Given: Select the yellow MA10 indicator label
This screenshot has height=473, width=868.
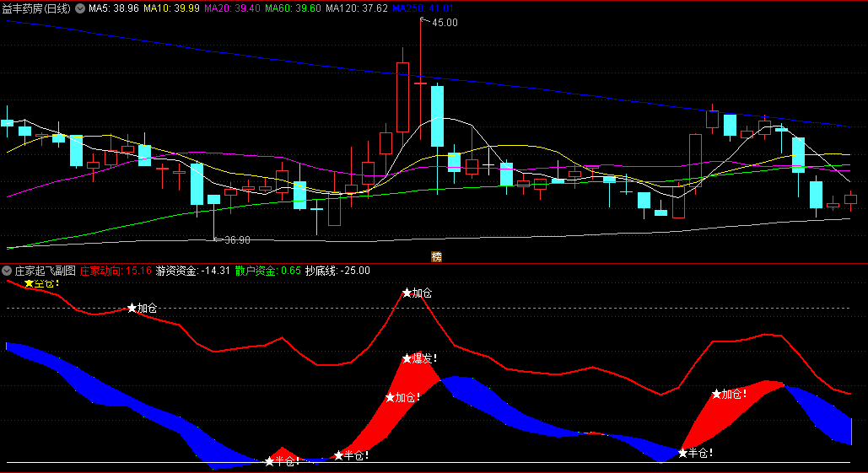Looking at the screenshot, I should [x=171, y=8].
